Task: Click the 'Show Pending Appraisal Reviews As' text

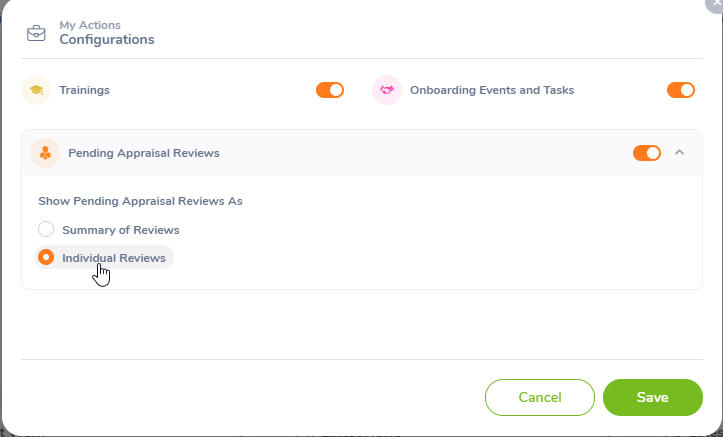Action: click(x=140, y=201)
